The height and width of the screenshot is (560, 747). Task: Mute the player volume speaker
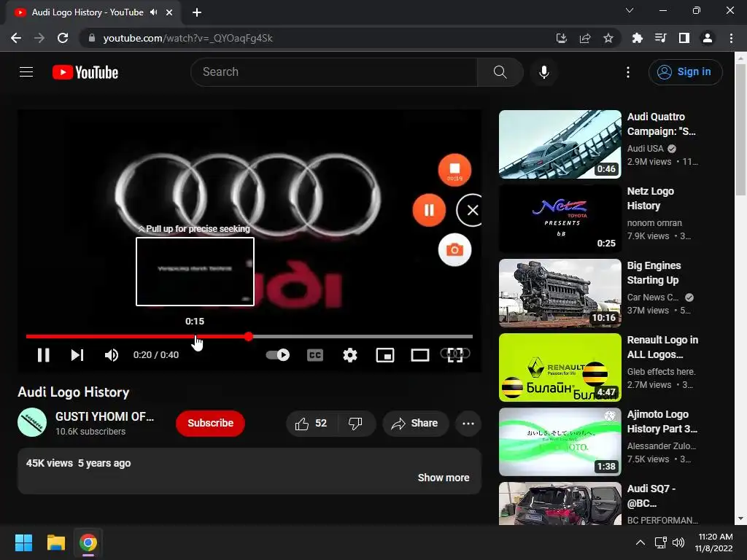click(x=111, y=355)
